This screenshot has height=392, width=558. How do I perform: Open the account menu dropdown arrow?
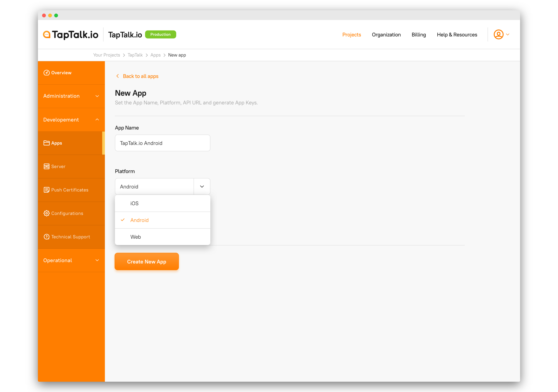[x=508, y=35]
